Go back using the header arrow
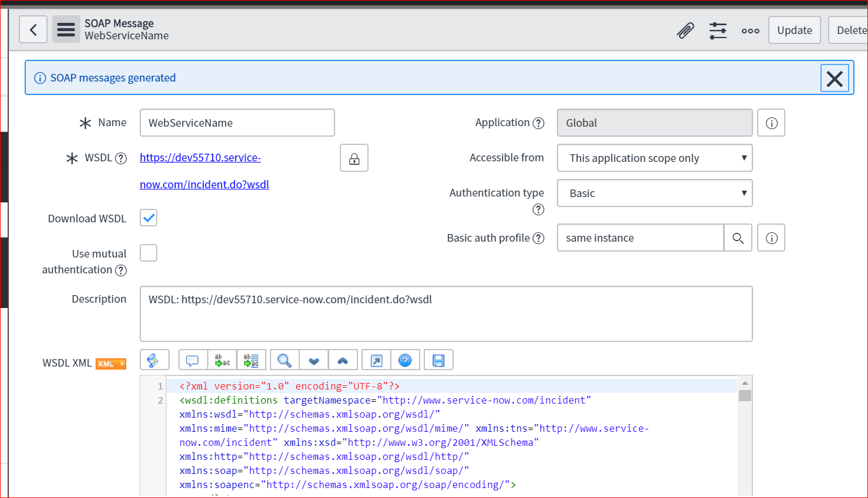 [33, 29]
